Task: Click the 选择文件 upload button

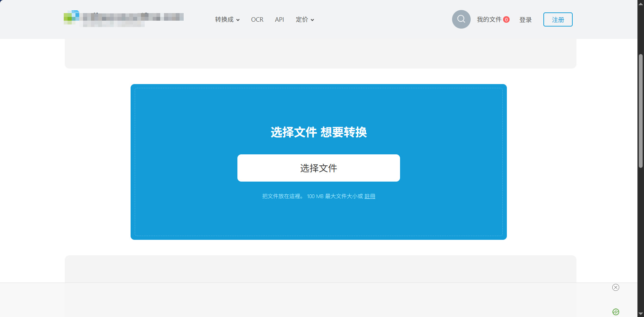Action: [319, 168]
